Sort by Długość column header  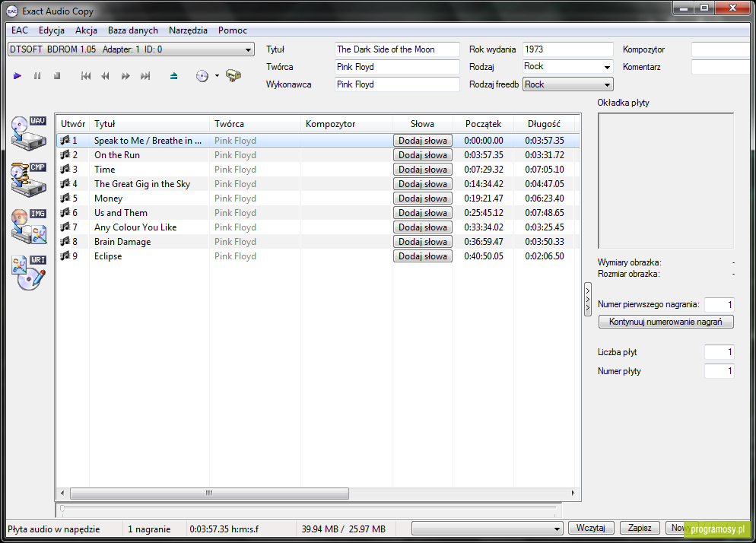click(544, 124)
